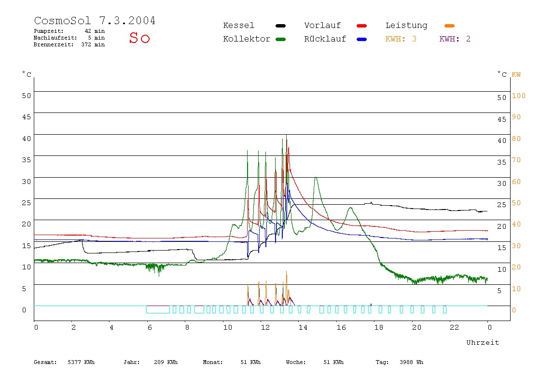
Task: Click the red 'So' weekday label
Action: (x=139, y=38)
